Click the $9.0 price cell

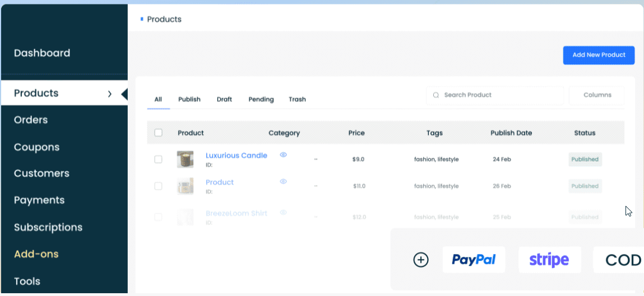[x=358, y=159]
